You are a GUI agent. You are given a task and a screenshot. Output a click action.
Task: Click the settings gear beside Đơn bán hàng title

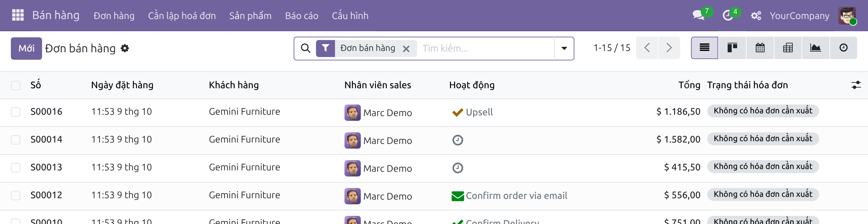click(125, 48)
